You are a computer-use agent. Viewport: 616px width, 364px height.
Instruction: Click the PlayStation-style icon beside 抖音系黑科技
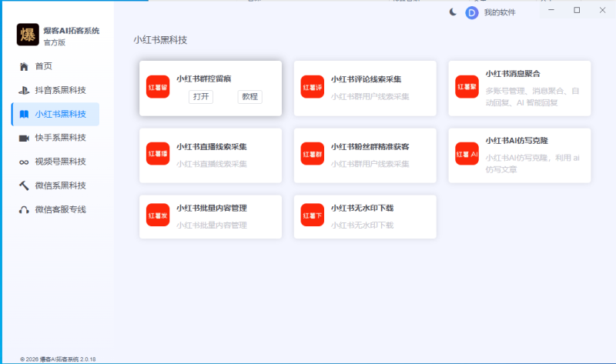click(24, 90)
